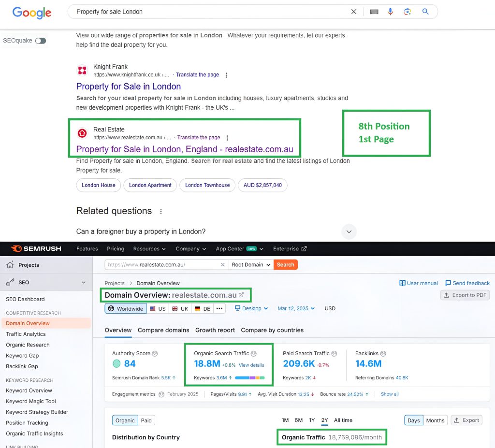Open the Mar 12, 2025 date dropdown
The width and height of the screenshot is (495, 448).
[x=296, y=308]
